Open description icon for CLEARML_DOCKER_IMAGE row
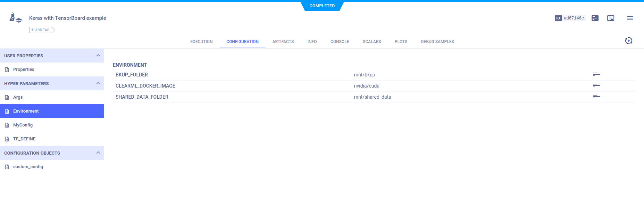Viewport: 644px width, 213px height. [x=596, y=85]
